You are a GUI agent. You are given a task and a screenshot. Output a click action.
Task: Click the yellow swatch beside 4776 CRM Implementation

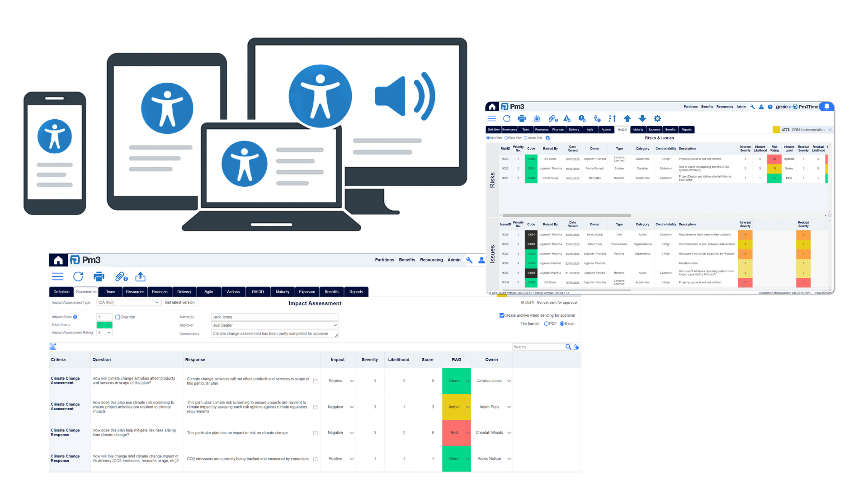(776, 130)
